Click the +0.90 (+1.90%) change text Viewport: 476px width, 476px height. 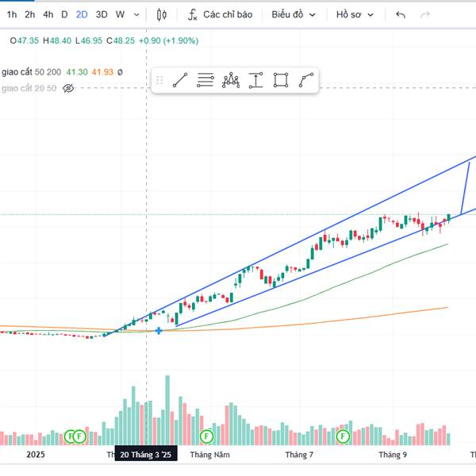[x=169, y=40]
